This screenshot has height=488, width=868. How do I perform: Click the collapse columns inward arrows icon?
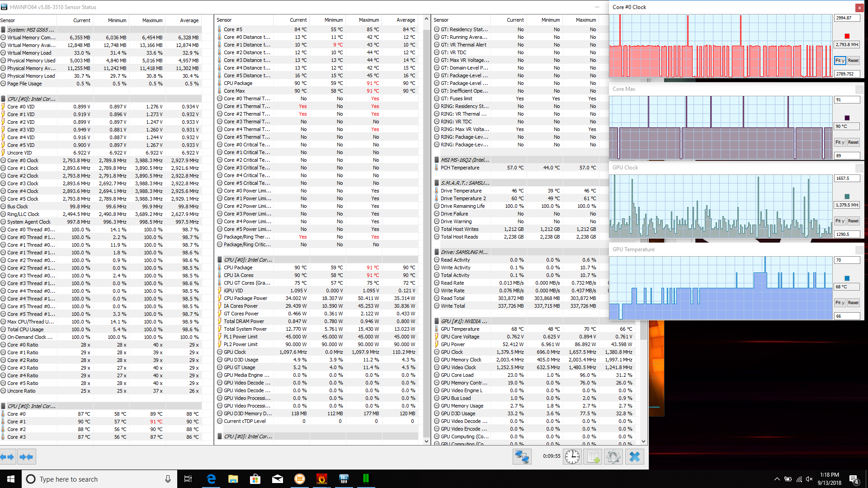point(27,457)
